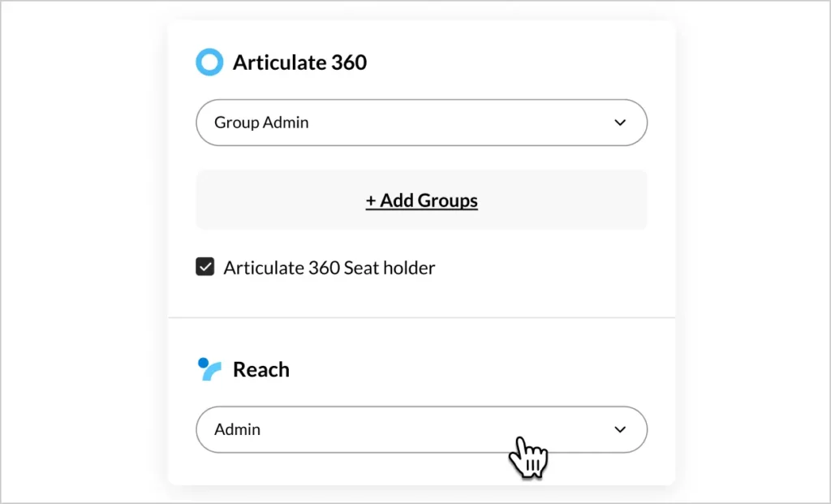Click the Add Groups link

[x=422, y=200]
